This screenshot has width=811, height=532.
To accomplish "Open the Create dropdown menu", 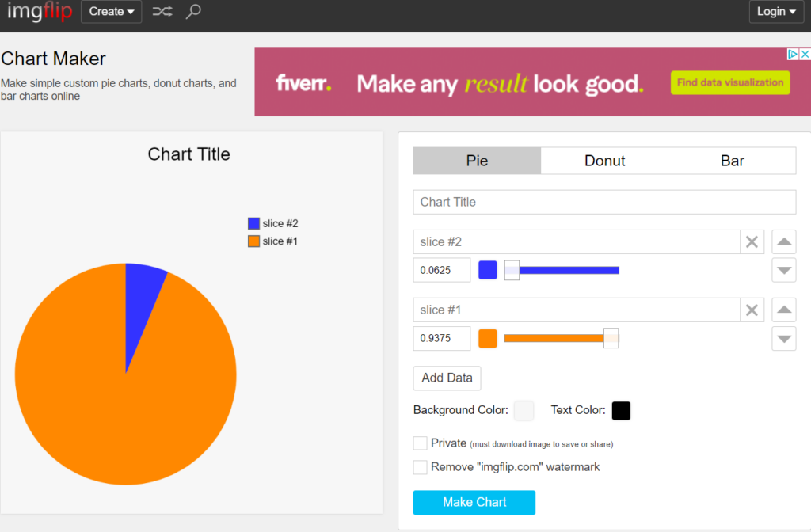I will [x=111, y=12].
